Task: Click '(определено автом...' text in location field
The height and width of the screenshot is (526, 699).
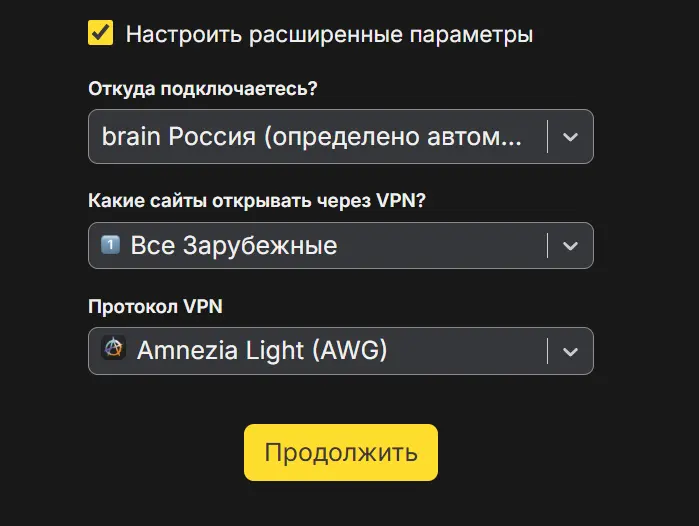Action: point(392,137)
